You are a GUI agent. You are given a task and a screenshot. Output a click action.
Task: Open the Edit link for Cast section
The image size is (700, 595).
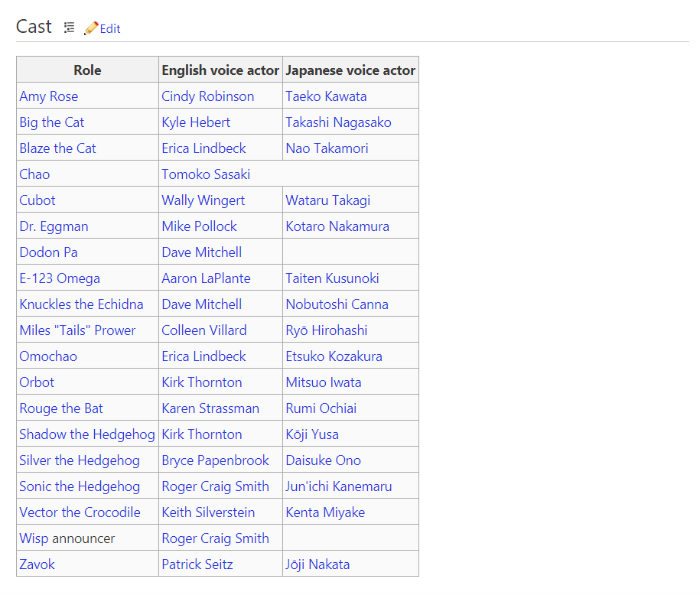point(110,29)
